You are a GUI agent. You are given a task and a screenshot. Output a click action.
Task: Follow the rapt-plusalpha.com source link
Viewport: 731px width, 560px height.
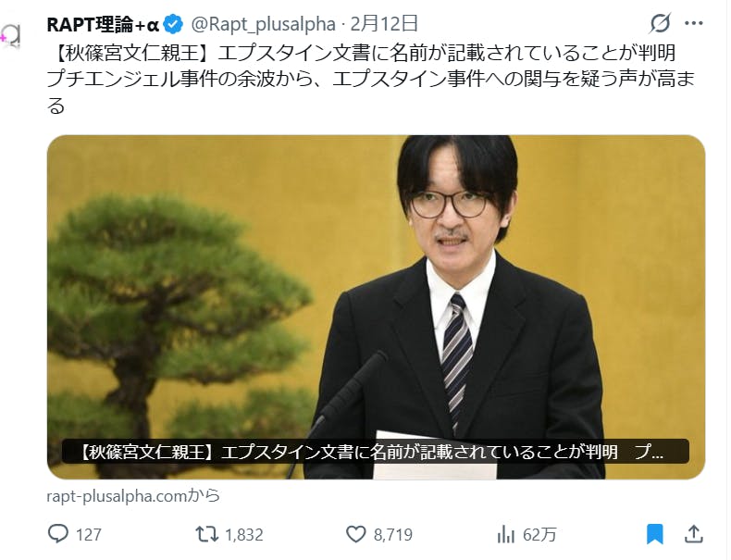(x=133, y=495)
